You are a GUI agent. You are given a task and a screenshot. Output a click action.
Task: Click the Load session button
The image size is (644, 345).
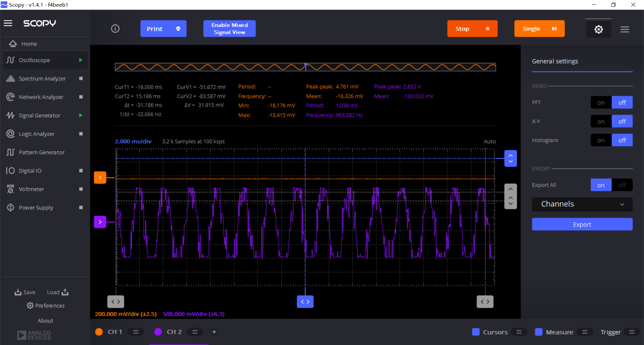(x=58, y=292)
